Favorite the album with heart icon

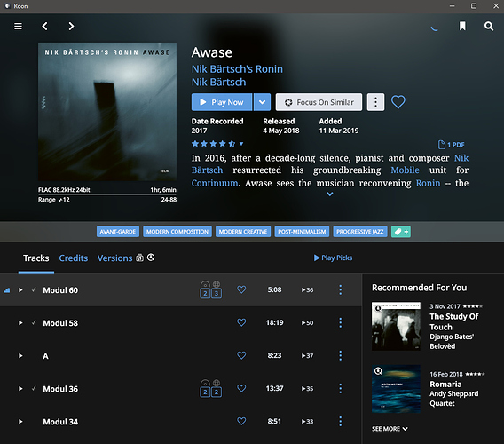point(398,102)
